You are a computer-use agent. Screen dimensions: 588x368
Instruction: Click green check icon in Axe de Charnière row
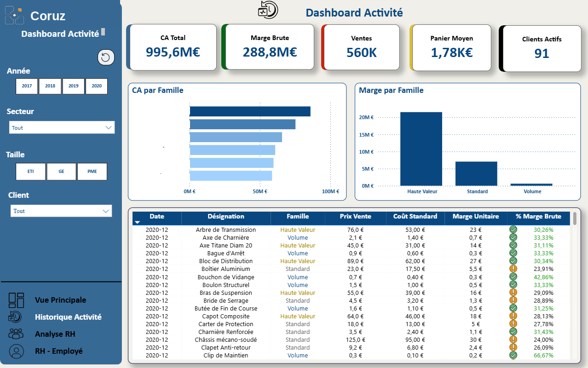[x=513, y=237]
